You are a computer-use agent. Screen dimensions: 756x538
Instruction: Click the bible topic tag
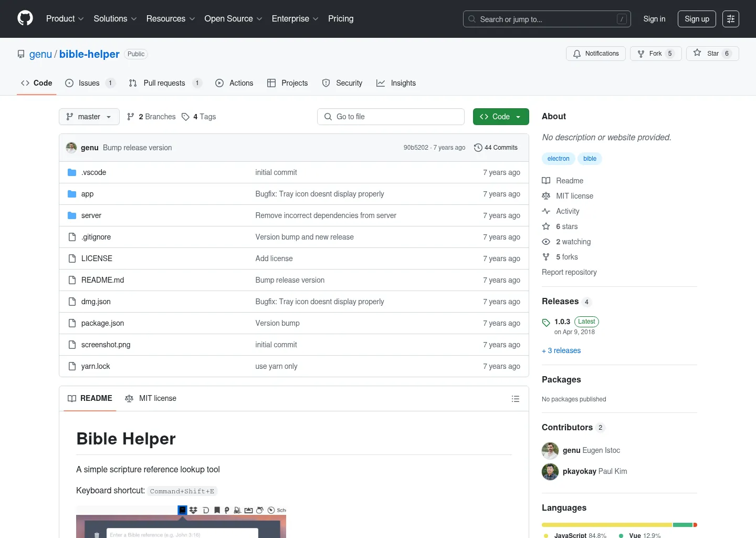point(590,159)
